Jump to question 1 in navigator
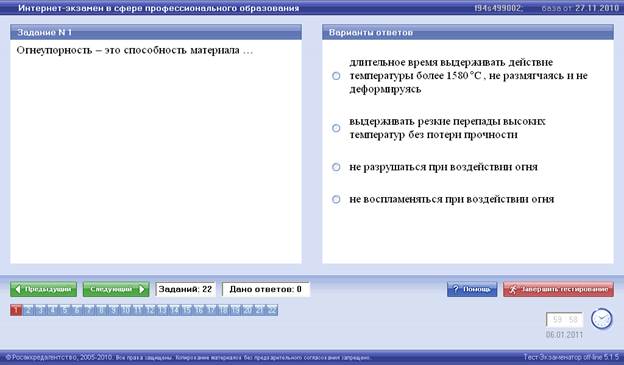Image resolution: width=624 pixels, height=365 pixels. 16,310
